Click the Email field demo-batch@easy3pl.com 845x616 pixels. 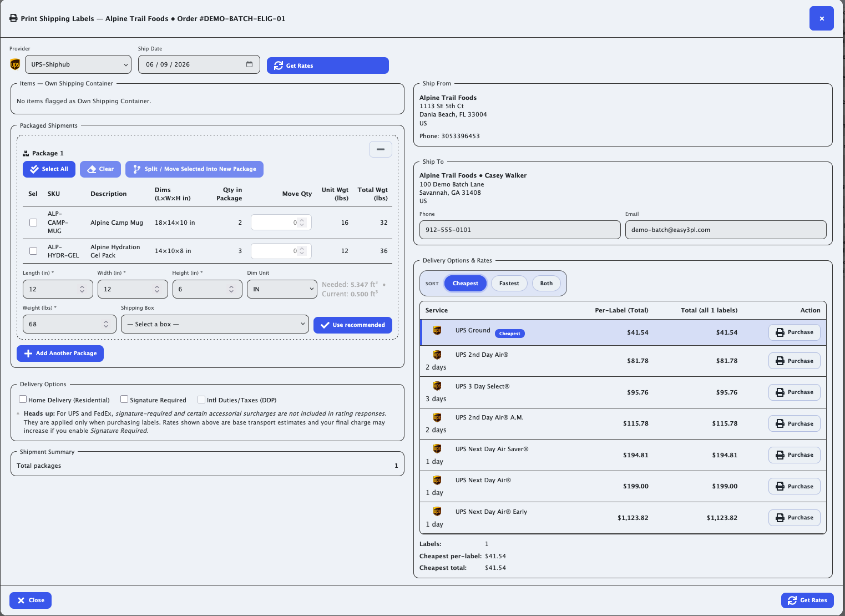coord(726,230)
